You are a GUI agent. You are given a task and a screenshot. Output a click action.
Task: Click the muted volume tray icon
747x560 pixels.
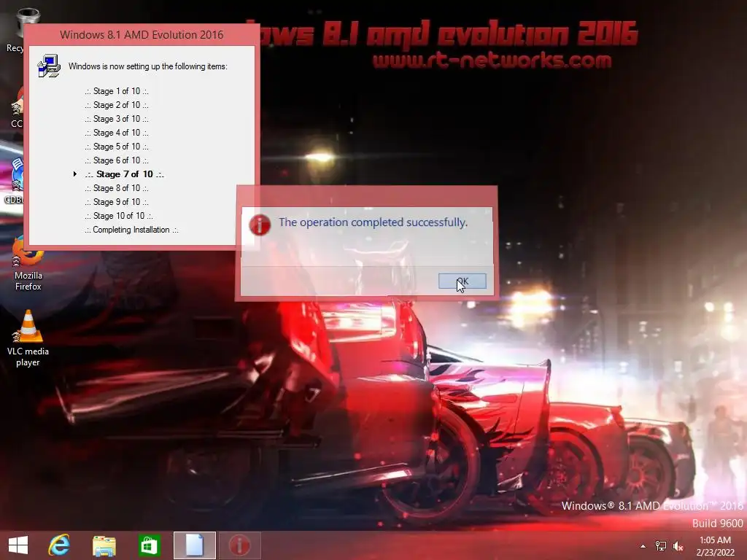[678, 545]
